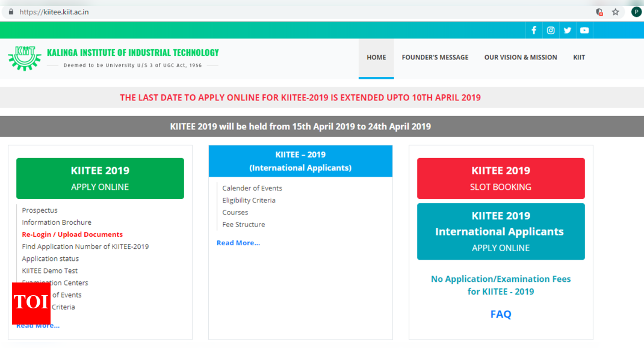This screenshot has height=348, width=644.
Task: Click the KIITEE – 2019 International Applicants blue header
Action: point(301,161)
